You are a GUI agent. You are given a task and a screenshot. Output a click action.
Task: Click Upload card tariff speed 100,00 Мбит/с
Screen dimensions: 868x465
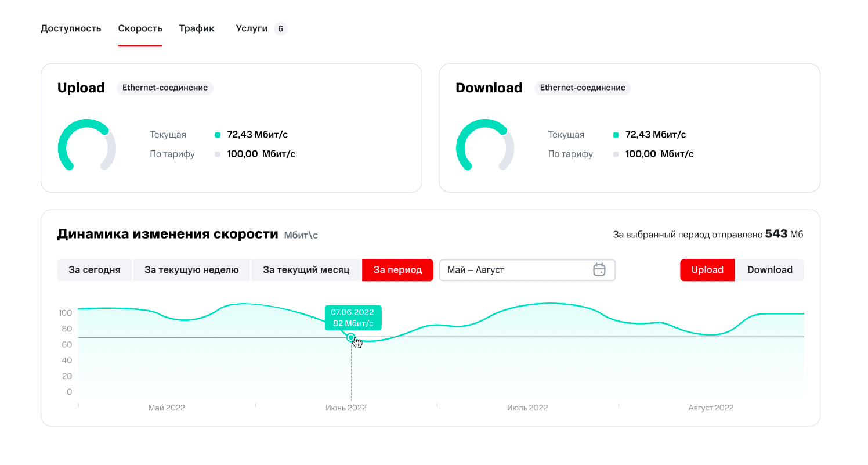pyautogui.click(x=261, y=154)
